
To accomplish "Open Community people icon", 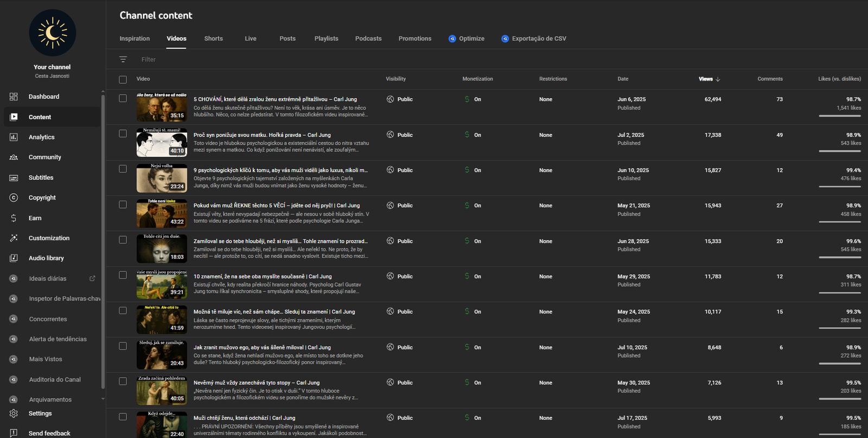I will [14, 157].
